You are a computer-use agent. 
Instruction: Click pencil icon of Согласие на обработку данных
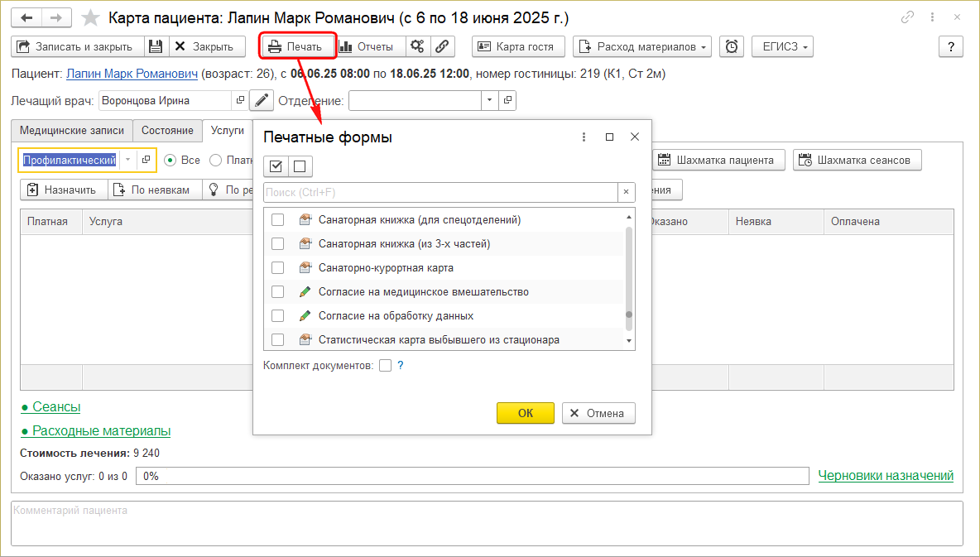pyautogui.click(x=305, y=315)
